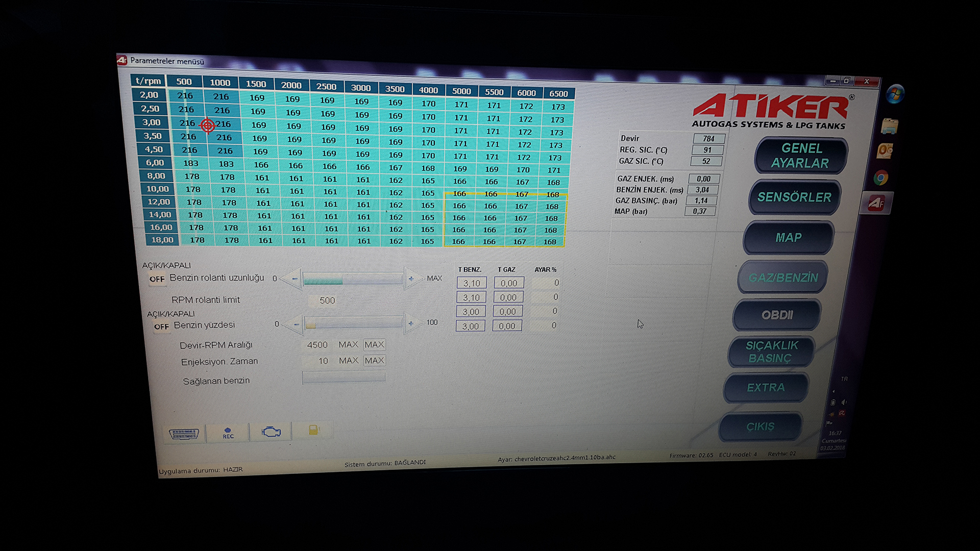Click the Benzin rolanti uzunluğu slider track
The width and height of the screenshot is (980, 551).
(x=353, y=279)
